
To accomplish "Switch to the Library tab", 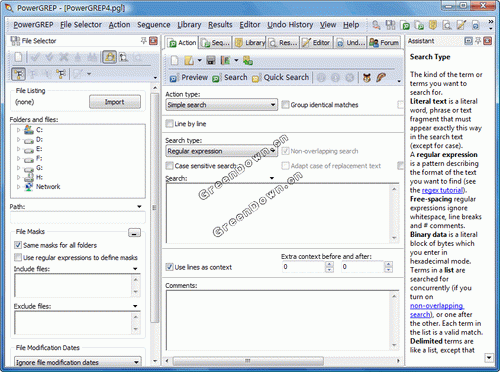I will [250, 43].
